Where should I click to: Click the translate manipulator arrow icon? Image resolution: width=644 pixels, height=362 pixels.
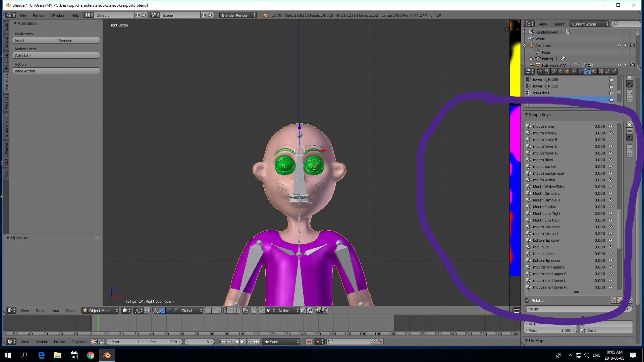click(x=162, y=311)
